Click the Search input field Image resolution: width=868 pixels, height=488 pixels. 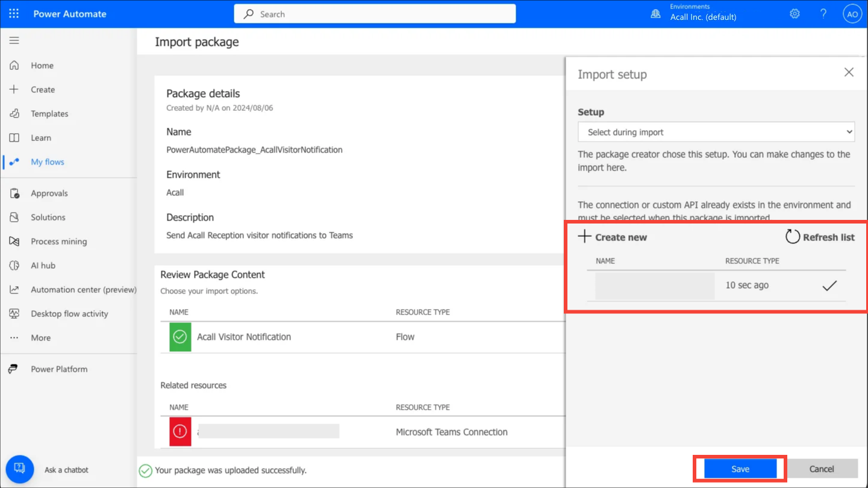375,14
